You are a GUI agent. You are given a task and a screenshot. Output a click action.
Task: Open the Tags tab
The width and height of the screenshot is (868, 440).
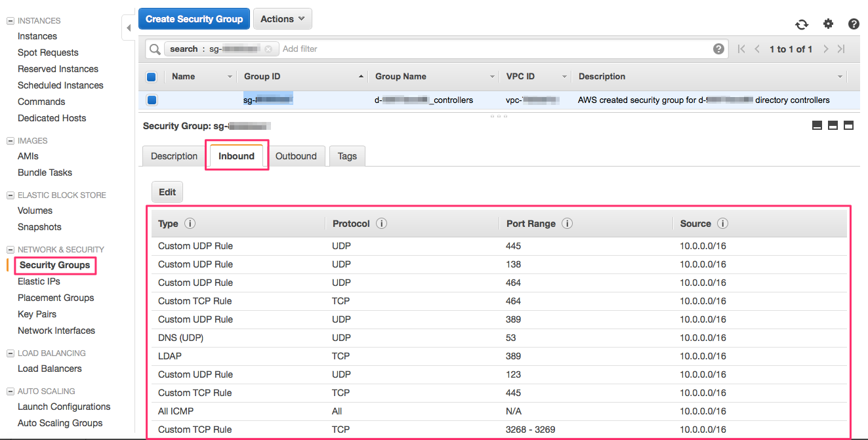[347, 156]
